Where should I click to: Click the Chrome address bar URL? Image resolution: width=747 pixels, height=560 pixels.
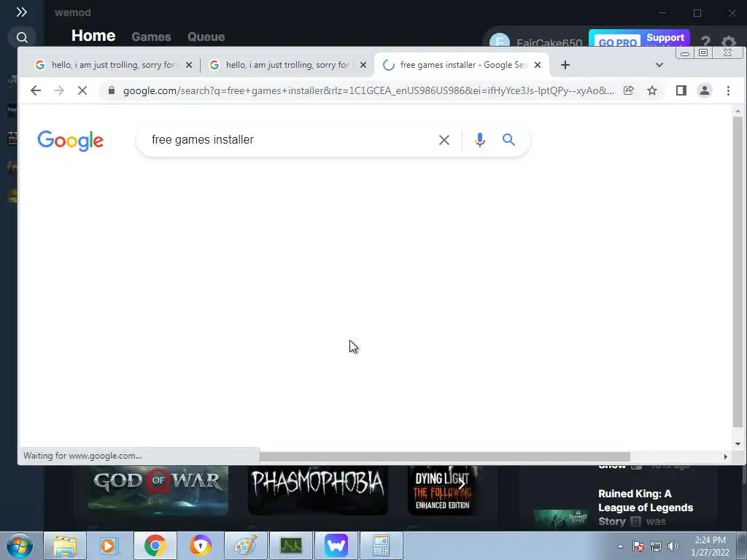point(368,90)
